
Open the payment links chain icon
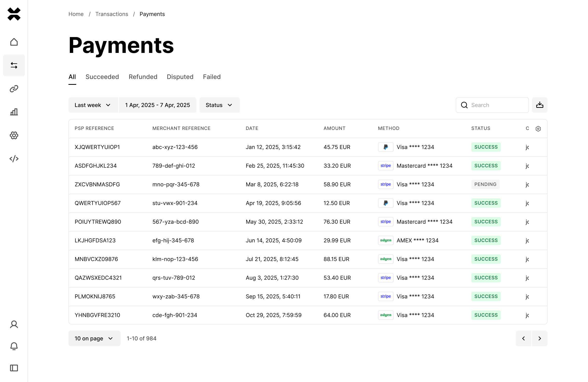[14, 89]
